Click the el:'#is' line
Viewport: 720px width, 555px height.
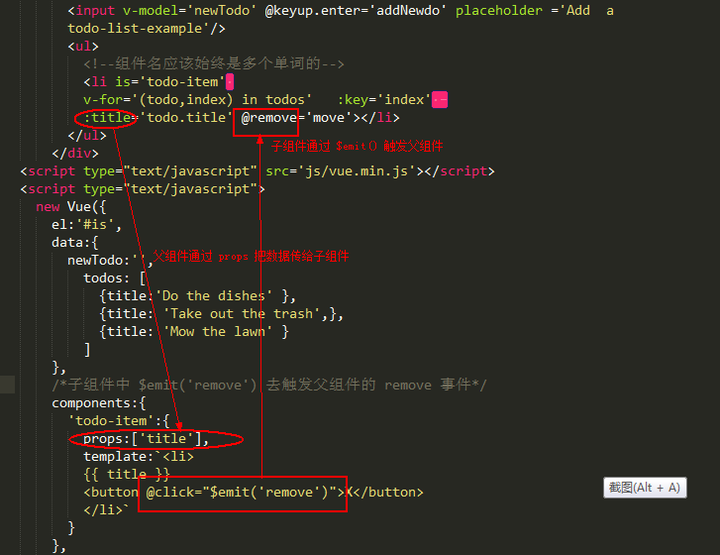[86, 224]
